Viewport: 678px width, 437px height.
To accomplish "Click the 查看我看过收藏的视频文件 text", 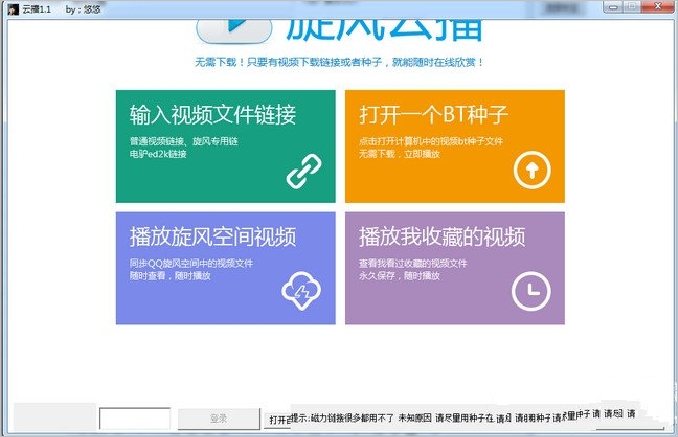I will pyautogui.click(x=413, y=263).
